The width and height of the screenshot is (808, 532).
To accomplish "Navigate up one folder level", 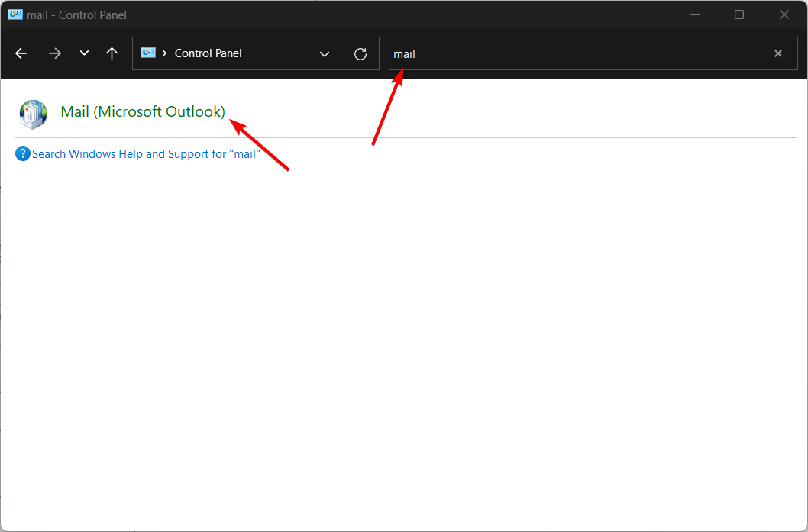I will click(112, 53).
